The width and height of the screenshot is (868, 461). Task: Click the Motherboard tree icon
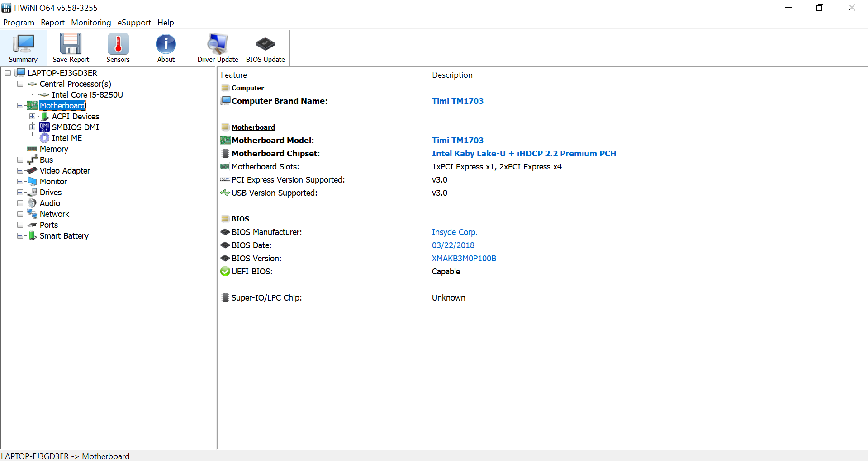(32, 106)
